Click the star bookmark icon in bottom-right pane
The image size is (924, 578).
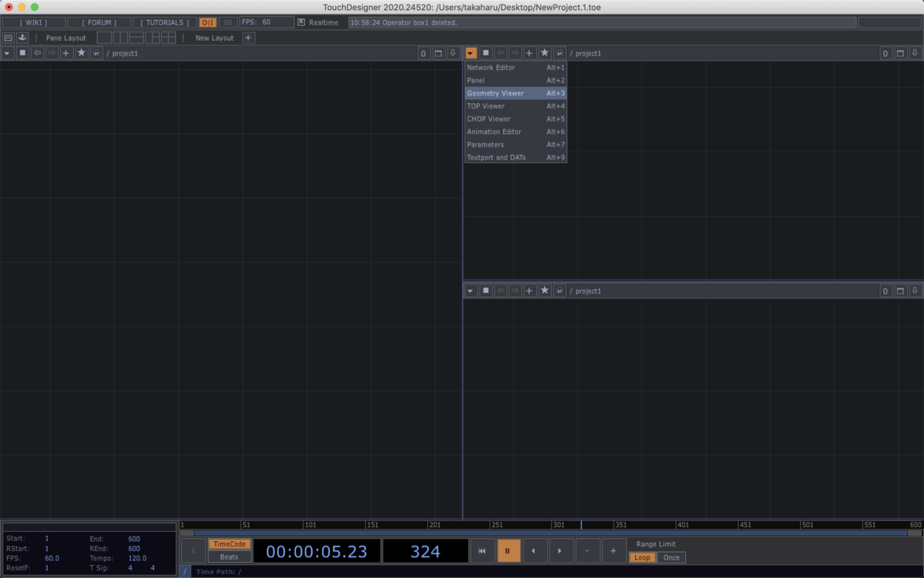click(544, 291)
